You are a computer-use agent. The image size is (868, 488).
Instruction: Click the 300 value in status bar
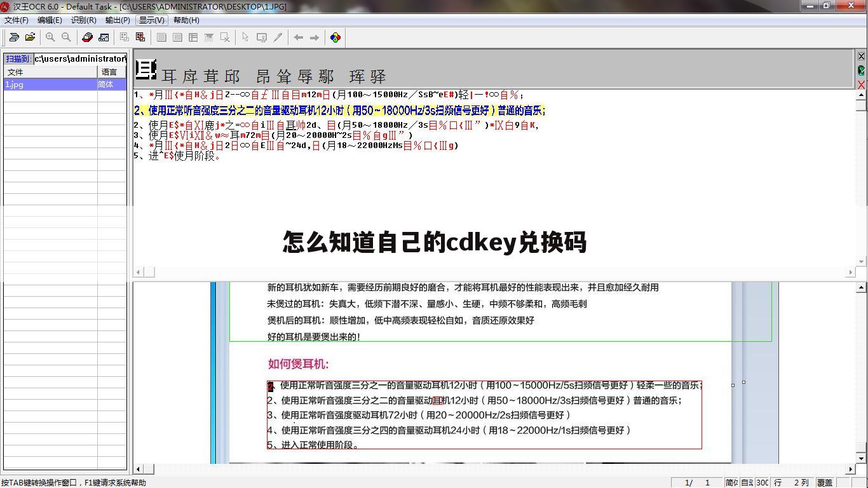point(762,483)
